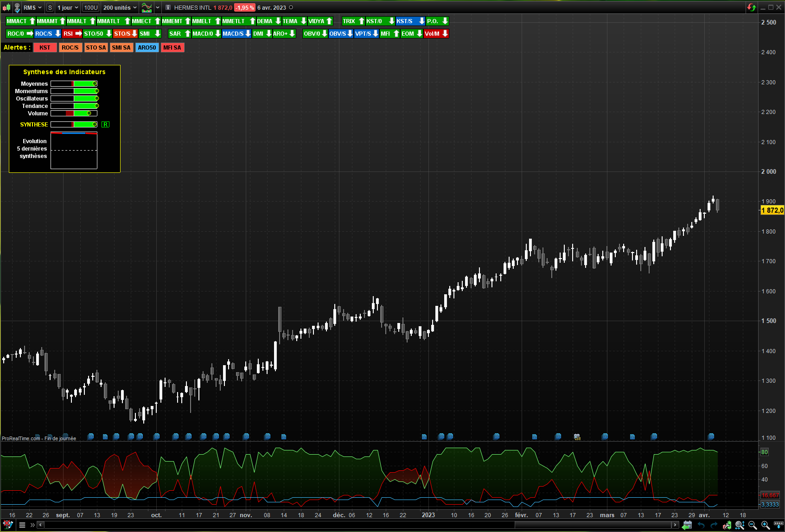Click the blue 3,3333 oscillator value label
This screenshot has width=785, height=532.
770,505
